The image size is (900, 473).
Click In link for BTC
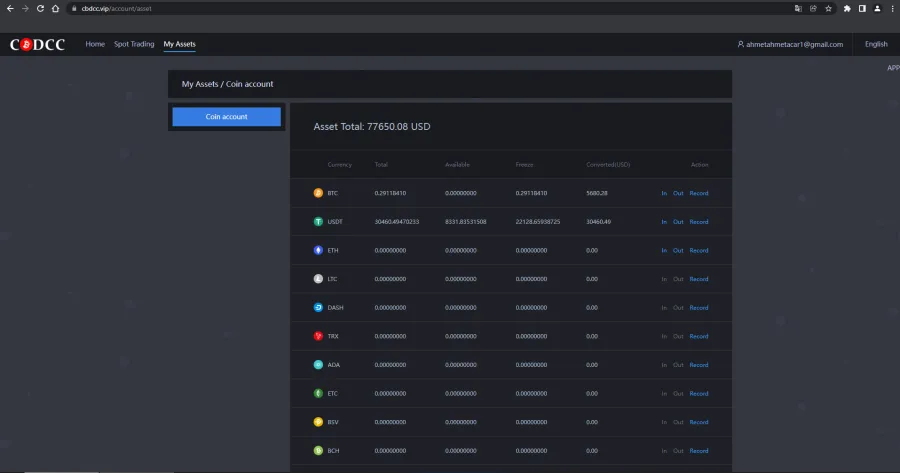[664, 193]
